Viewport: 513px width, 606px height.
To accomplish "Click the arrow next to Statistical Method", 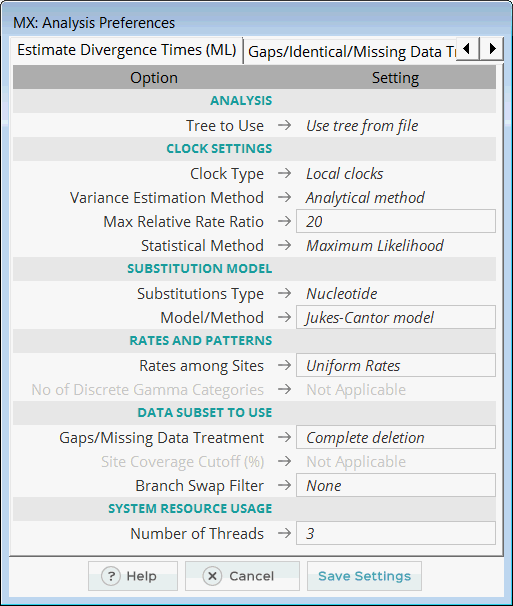I will point(285,245).
